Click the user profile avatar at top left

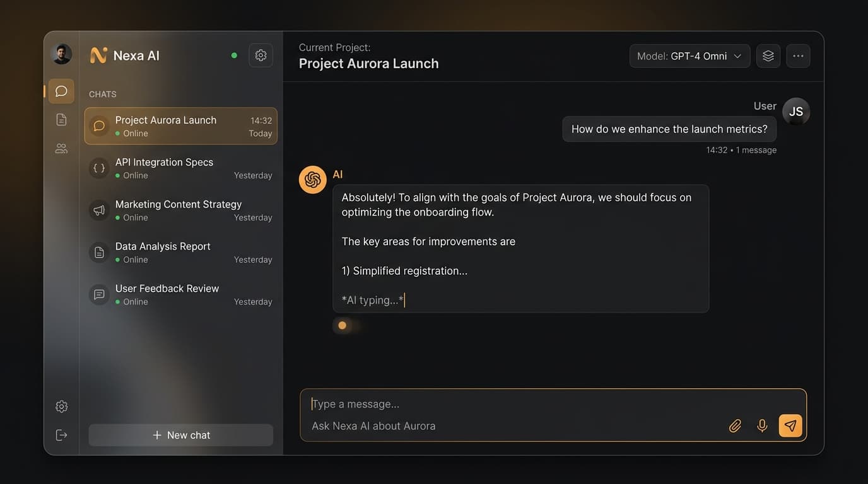pos(61,55)
